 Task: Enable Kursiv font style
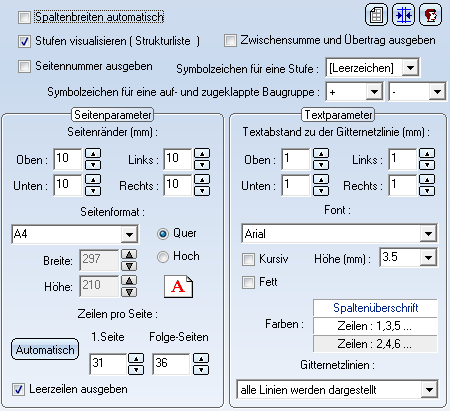248,259
